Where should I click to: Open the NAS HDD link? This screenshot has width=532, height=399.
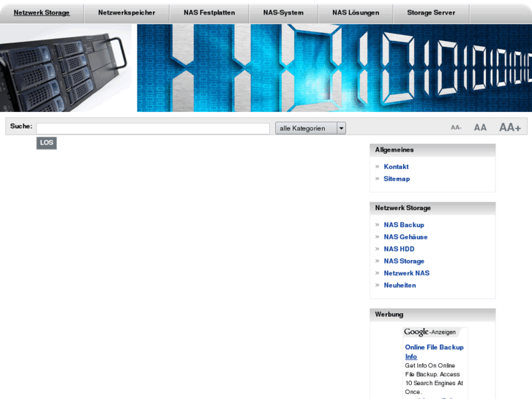pos(399,249)
